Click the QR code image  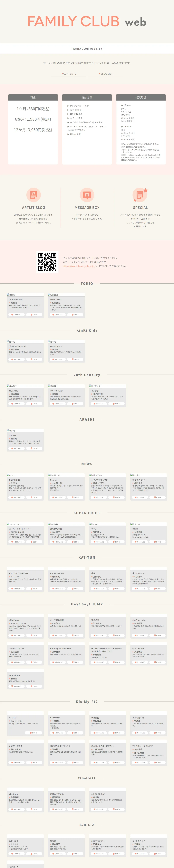(47, 262)
